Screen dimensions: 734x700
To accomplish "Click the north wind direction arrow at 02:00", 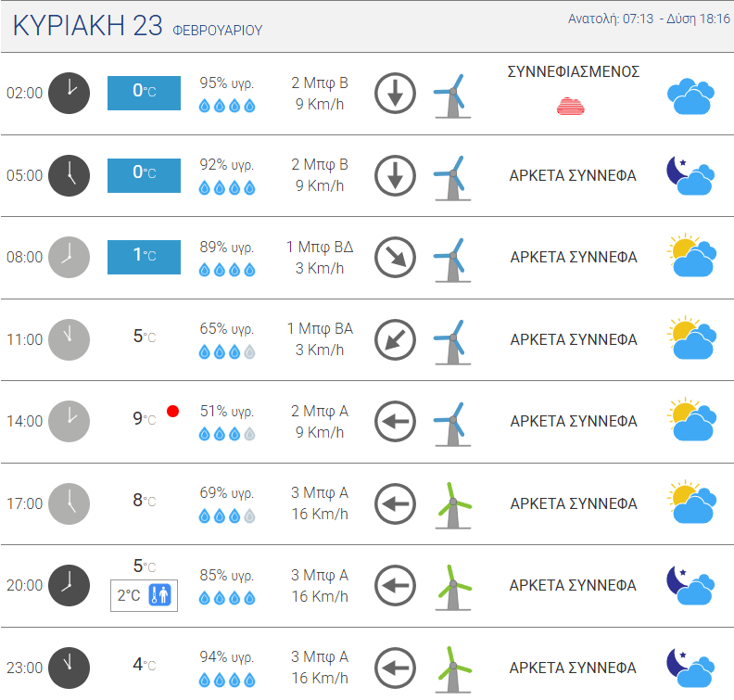I will pos(395,93).
